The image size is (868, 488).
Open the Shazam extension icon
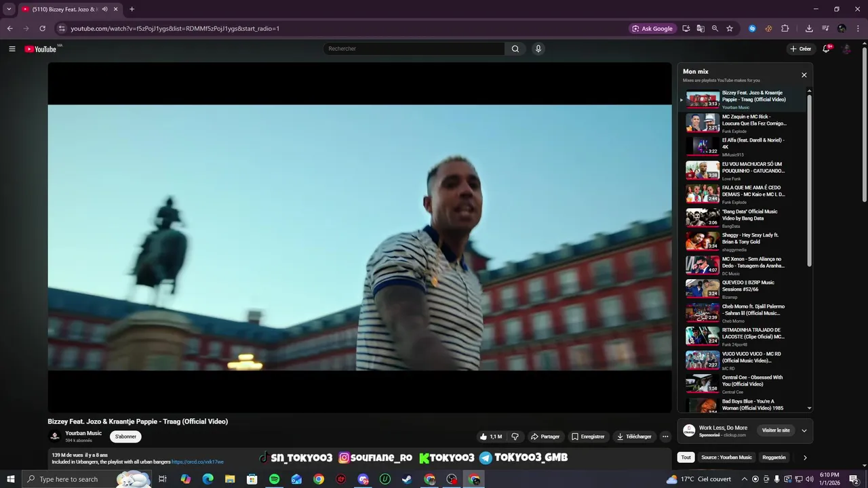click(x=752, y=28)
